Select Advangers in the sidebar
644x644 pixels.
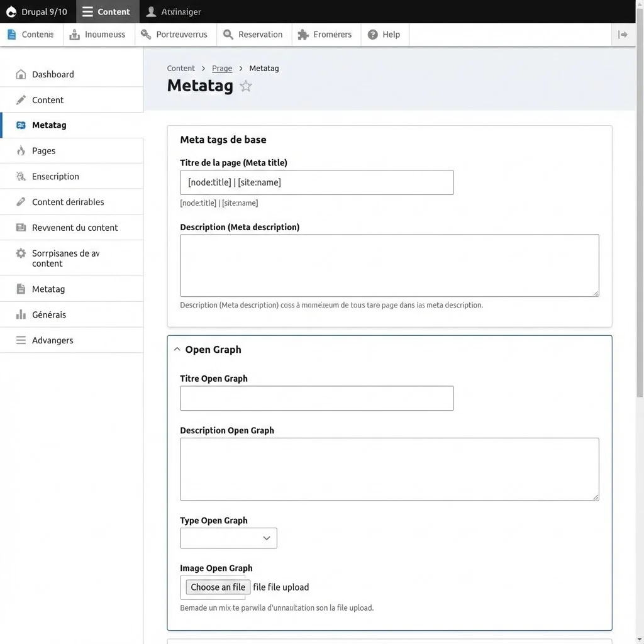53,340
